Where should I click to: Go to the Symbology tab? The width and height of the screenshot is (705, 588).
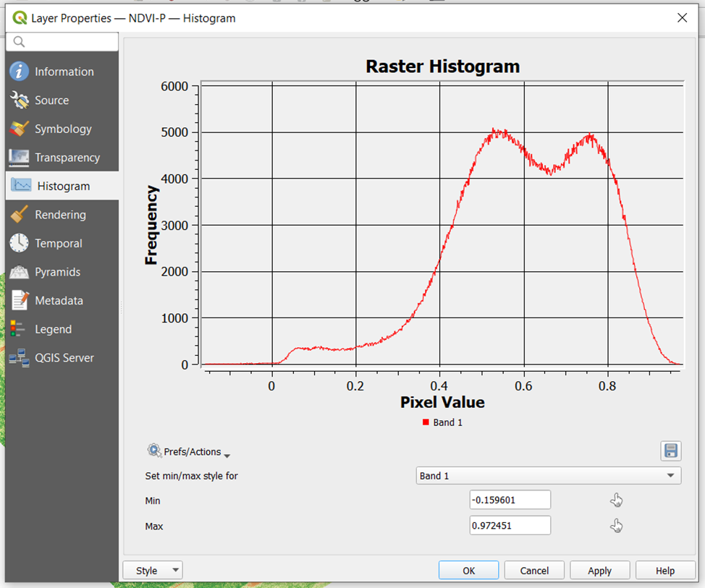click(x=62, y=129)
